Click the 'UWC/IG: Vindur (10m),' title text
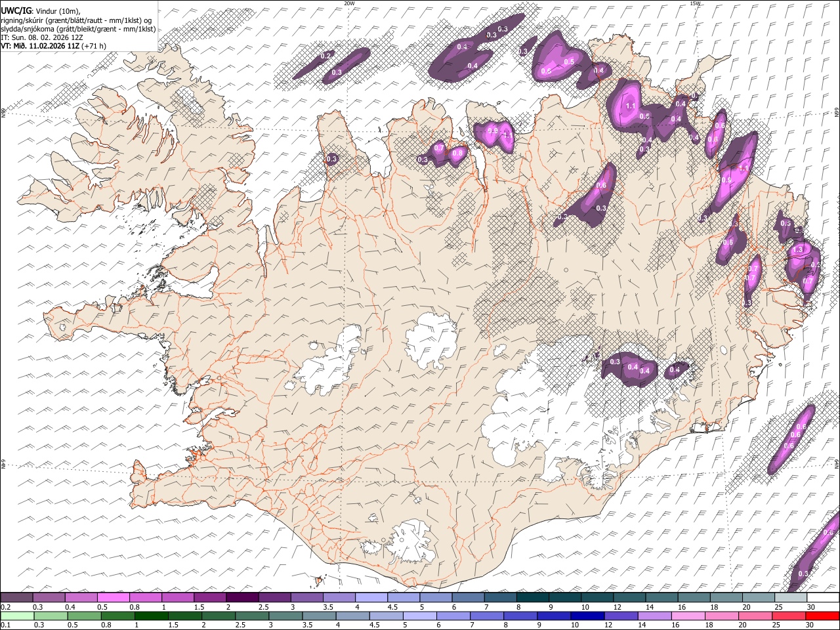 click(x=40, y=10)
